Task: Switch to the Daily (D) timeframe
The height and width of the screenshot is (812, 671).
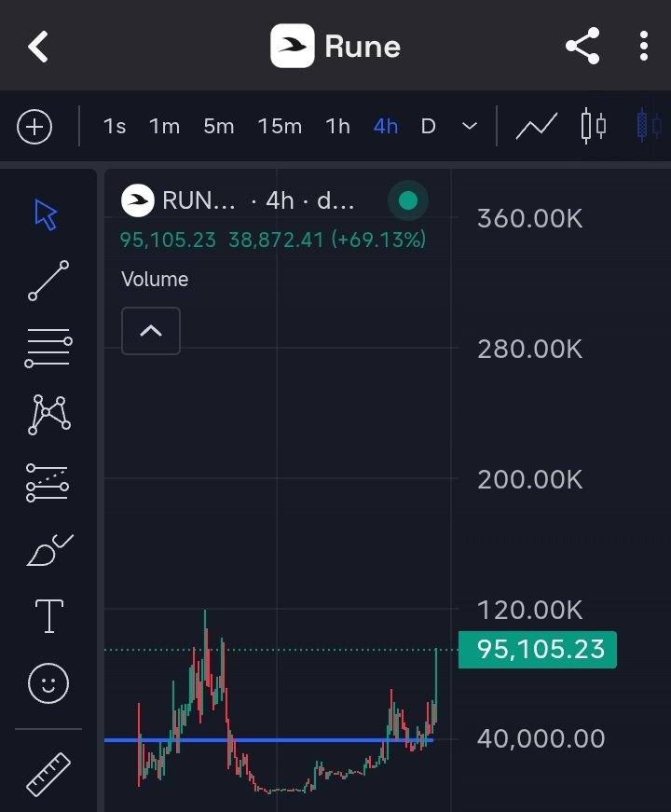Action: tap(428, 127)
